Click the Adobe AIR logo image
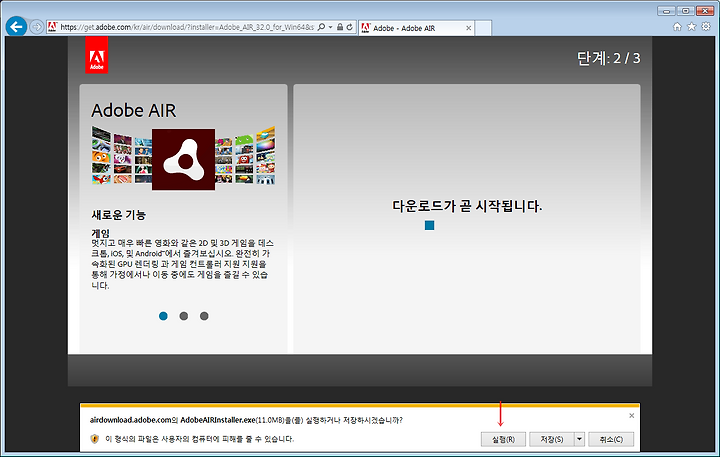 click(x=183, y=159)
